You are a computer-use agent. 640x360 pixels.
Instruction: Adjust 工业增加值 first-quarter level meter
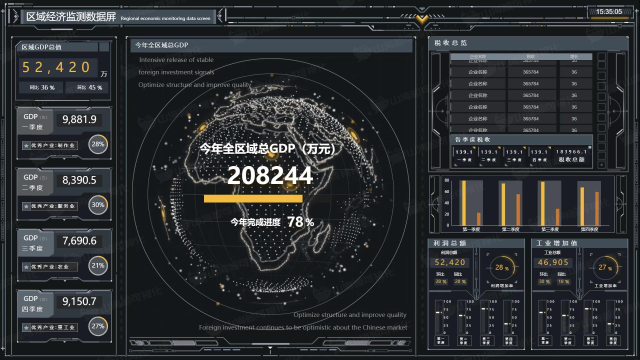542,317
